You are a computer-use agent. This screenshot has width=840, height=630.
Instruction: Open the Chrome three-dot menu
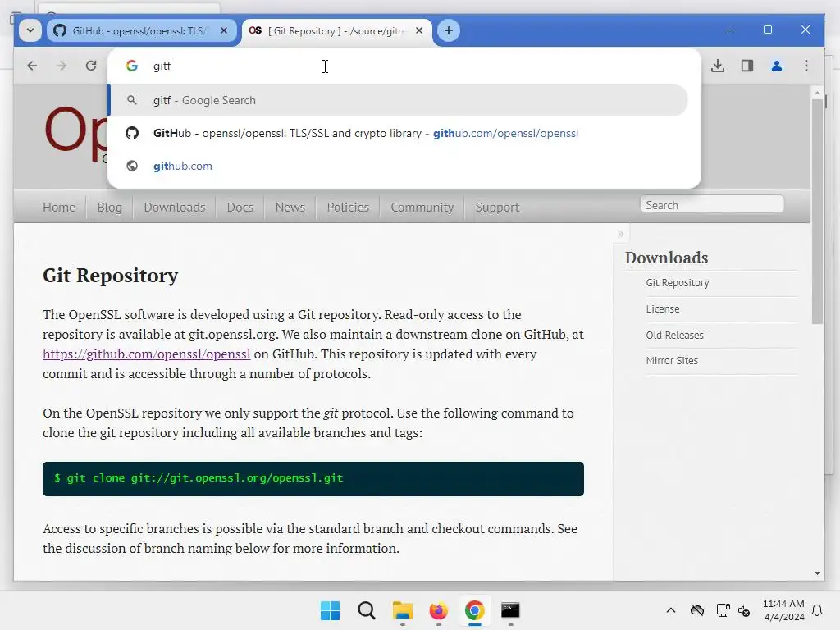tap(806, 66)
